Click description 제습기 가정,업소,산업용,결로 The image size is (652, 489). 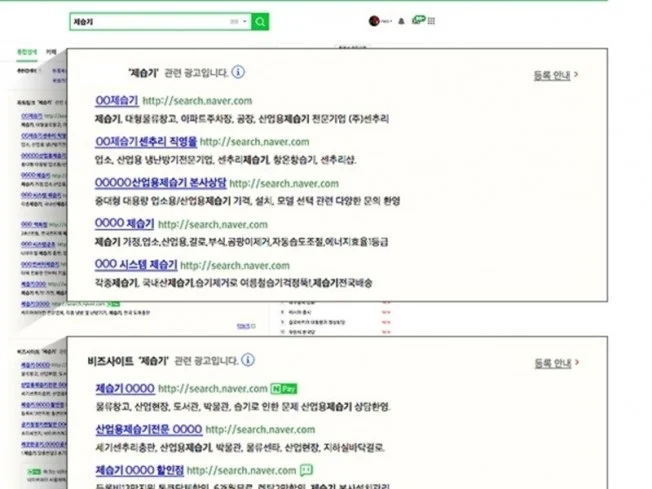tap(242, 242)
